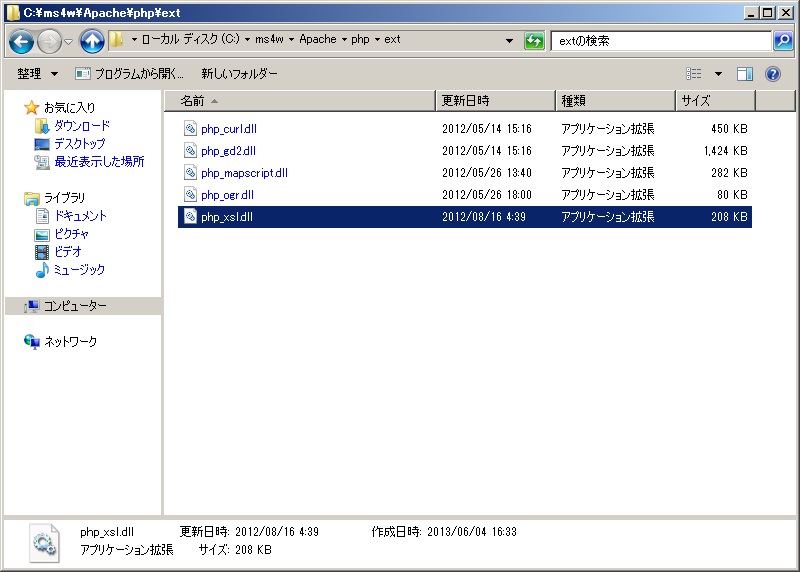Open ダウンロード in the favorites sidebar

pyautogui.click(x=81, y=126)
